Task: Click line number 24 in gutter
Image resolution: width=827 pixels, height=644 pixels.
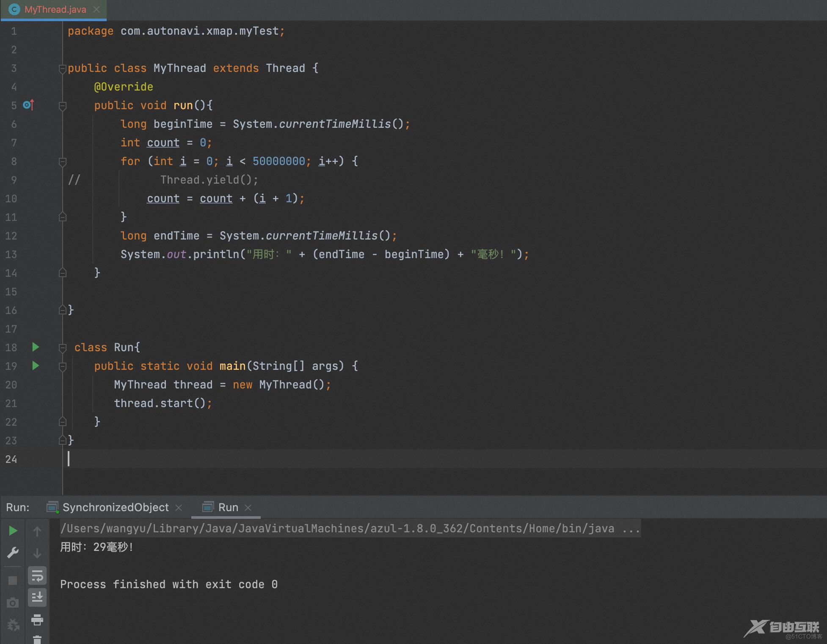Action: (11, 459)
